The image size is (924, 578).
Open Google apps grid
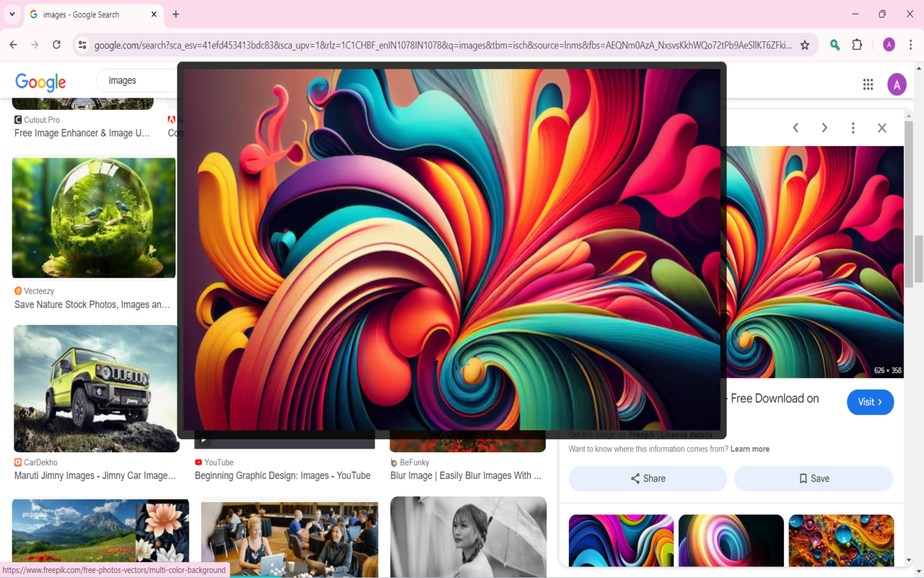point(868,85)
